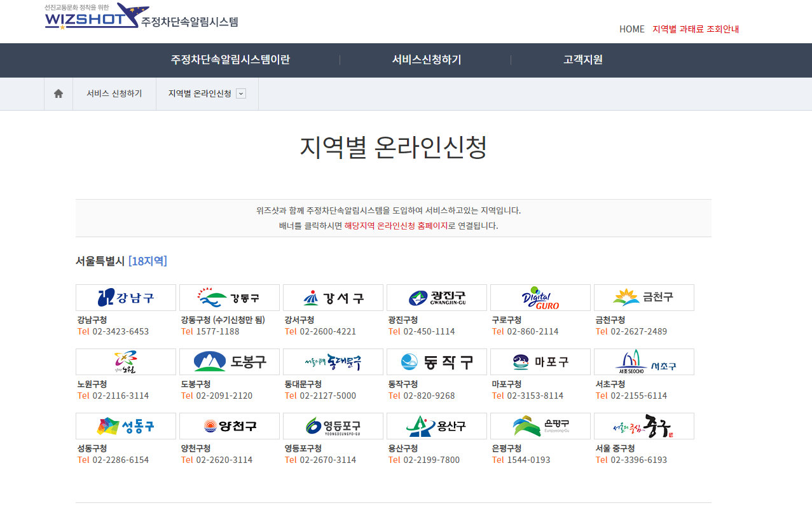Expand the 지역별 온라인신청 breadcrumb dropdown arrow
Screen dimensions: 812x517
pyautogui.click(x=241, y=93)
